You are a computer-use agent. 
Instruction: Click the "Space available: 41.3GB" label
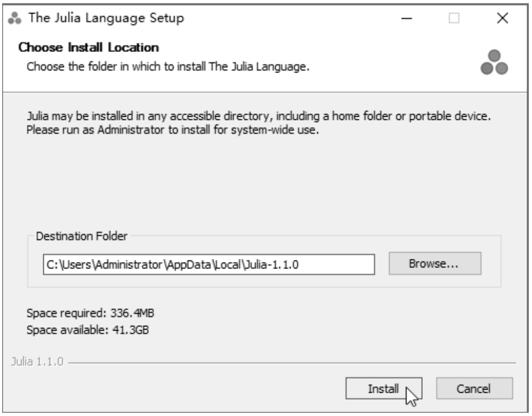pos(88,330)
